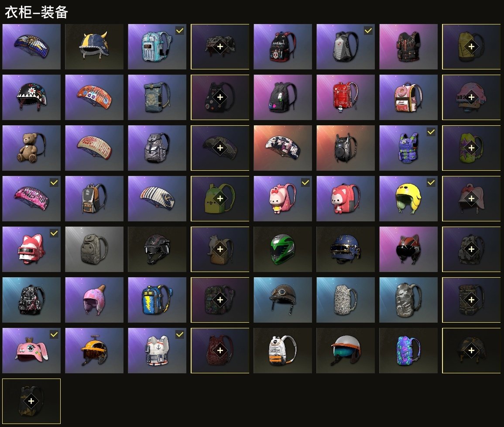Add the locked backpack in last row
The width and height of the screenshot is (504, 427).
pyautogui.click(x=31, y=401)
